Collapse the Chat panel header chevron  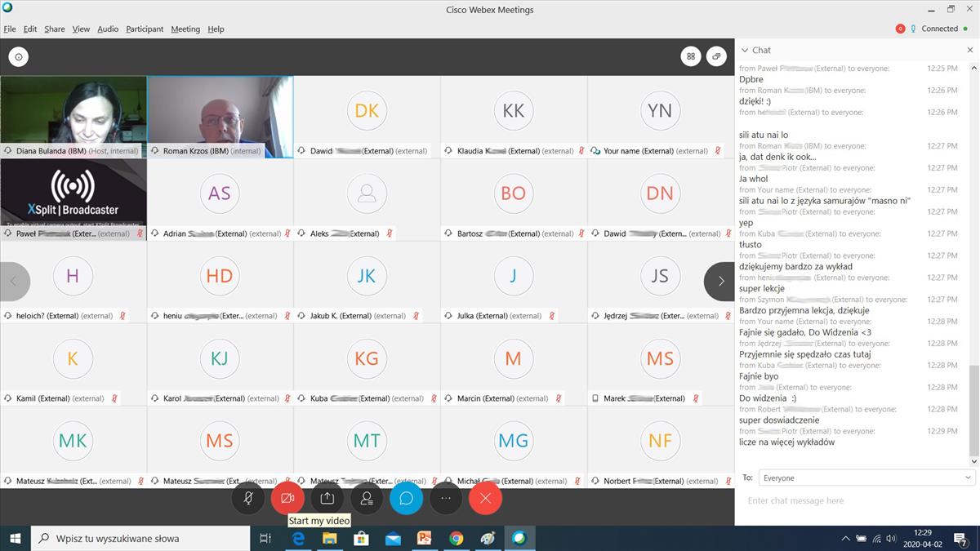(x=745, y=50)
